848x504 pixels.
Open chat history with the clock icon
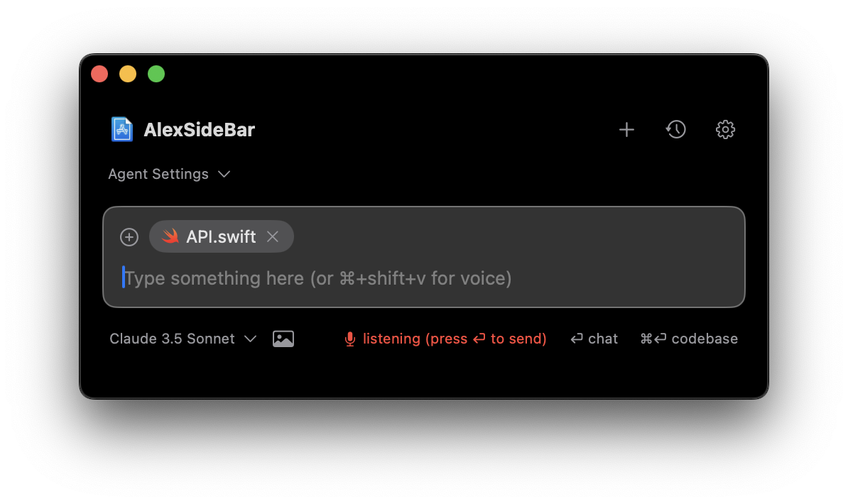(675, 129)
